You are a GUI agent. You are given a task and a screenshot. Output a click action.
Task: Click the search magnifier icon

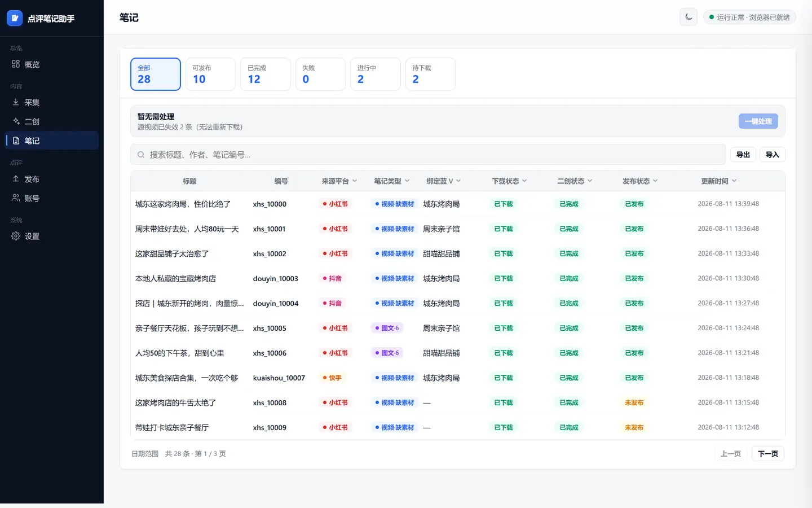(141, 155)
